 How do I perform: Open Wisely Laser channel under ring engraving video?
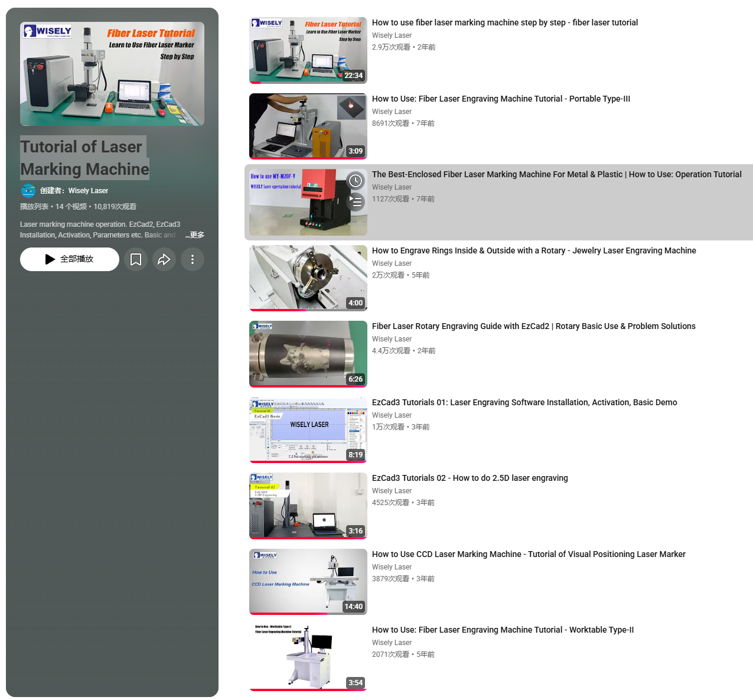pyautogui.click(x=392, y=263)
